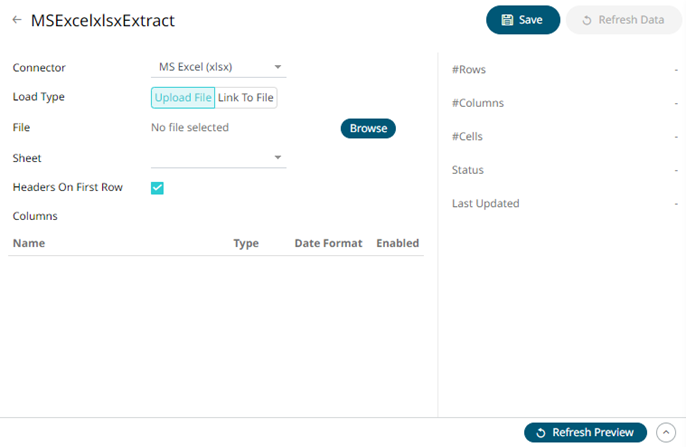
Task: Click the Type column header
Action: pyautogui.click(x=246, y=243)
